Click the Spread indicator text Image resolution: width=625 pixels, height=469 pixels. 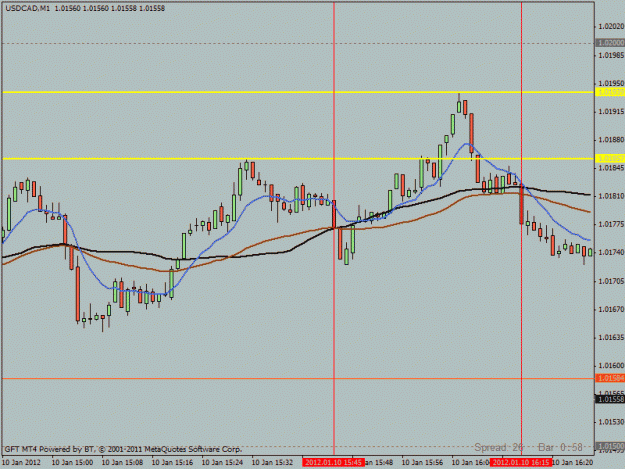499,447
